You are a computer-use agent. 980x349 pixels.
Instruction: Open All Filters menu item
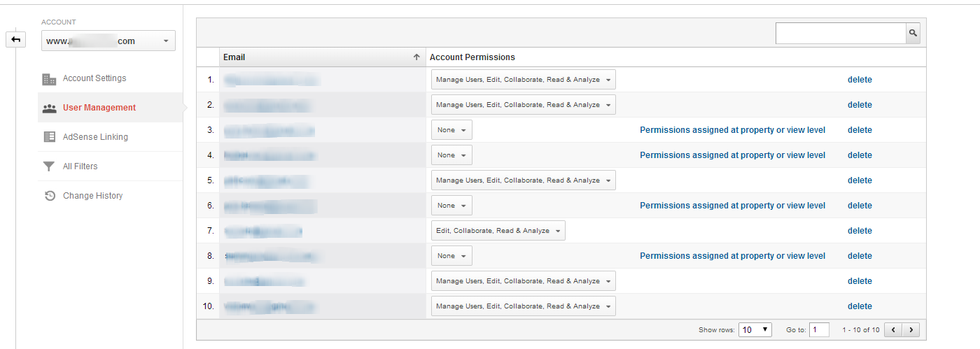pos(80,166)
